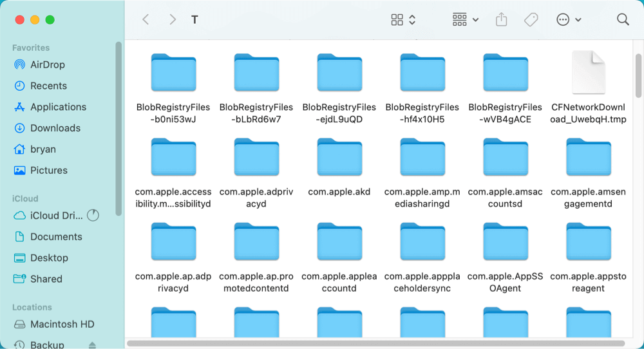Select the com.apple.amsaccountsd folder
This screenshot has height=349, width=644.
pyautogui.click(x=505, y=157)
